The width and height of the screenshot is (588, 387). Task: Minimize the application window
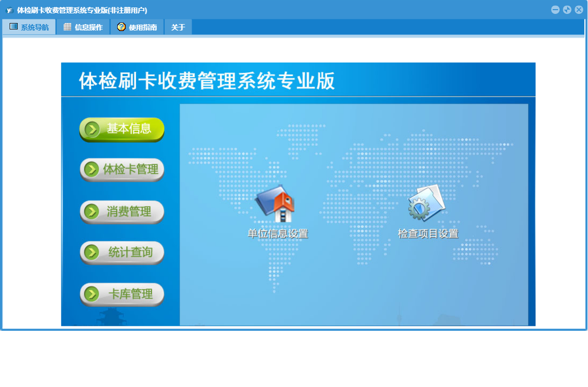[555, 10]
